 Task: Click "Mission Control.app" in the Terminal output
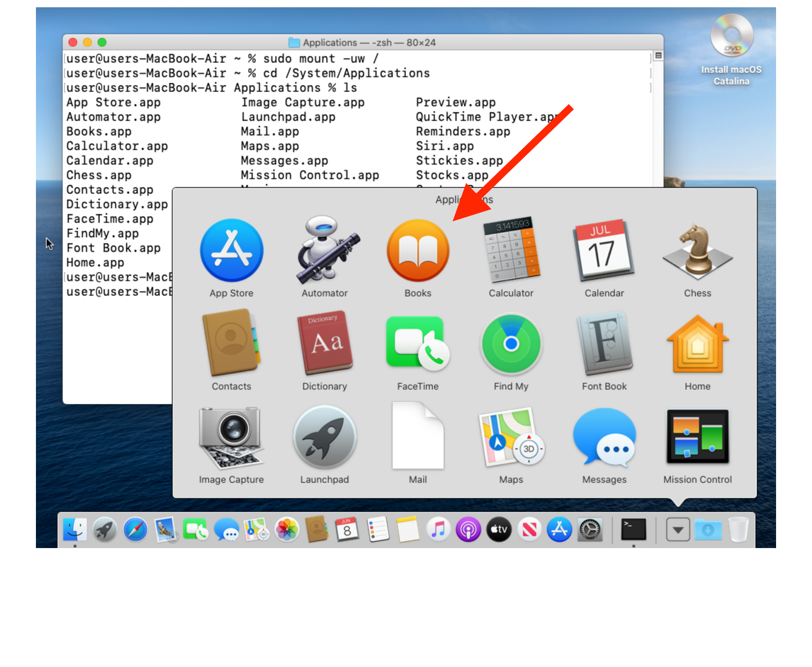point(310,175)
